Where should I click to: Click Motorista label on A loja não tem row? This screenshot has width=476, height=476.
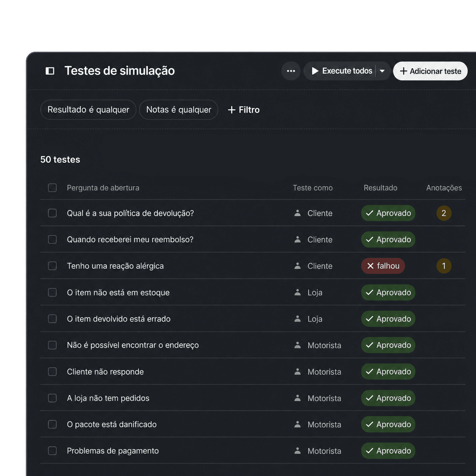click(324, 398)
